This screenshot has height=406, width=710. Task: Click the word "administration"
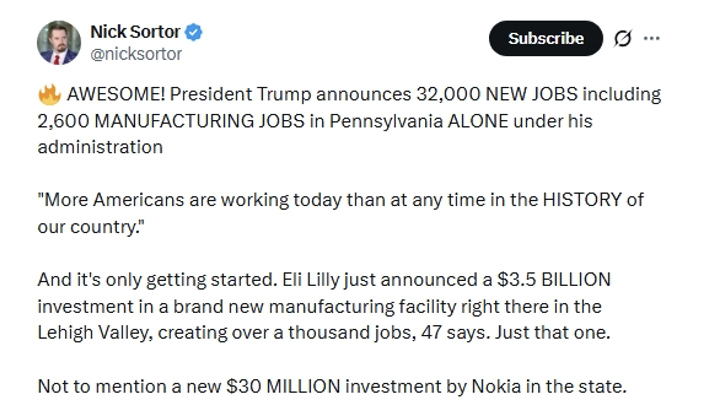pyautogui.click(x=100, y=147)
